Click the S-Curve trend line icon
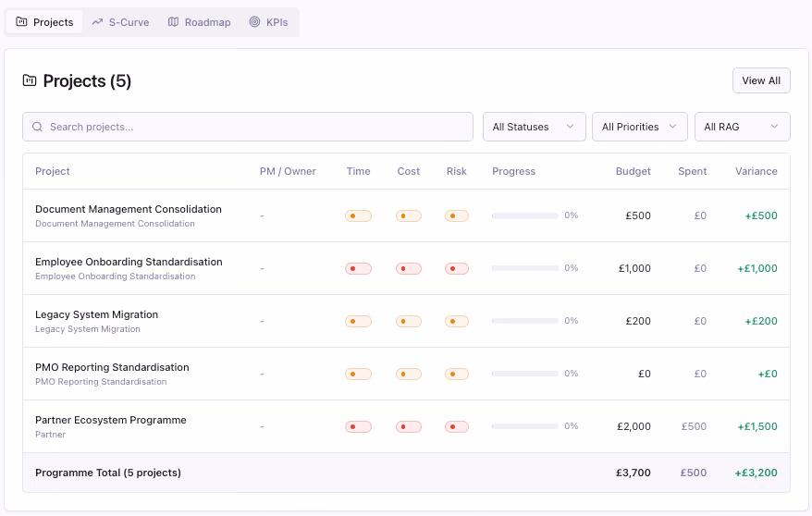812x516 pixels. coord(97,22)
